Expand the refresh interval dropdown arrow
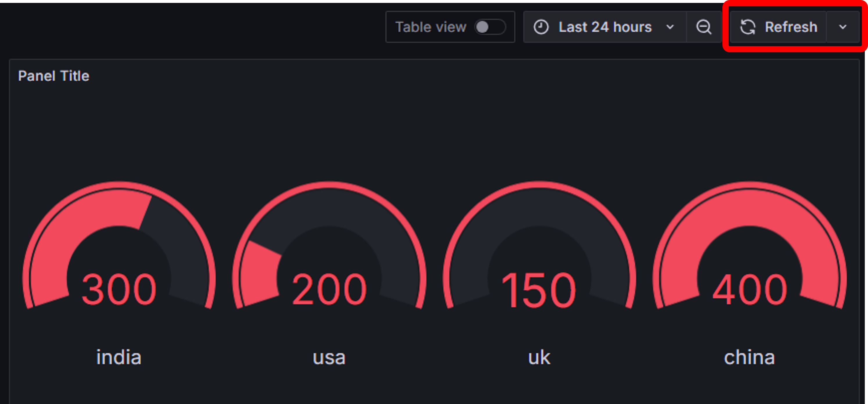Viewport: 868px width, 404px height. click(843, 27)
